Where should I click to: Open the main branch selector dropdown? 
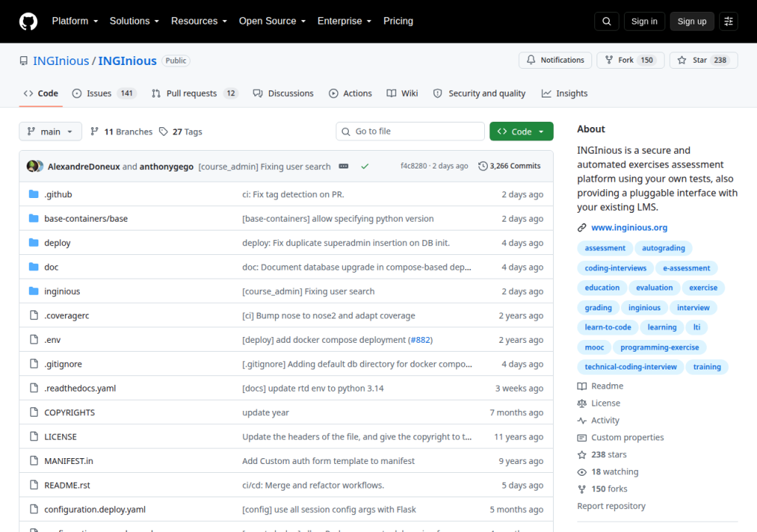point(50,132)
